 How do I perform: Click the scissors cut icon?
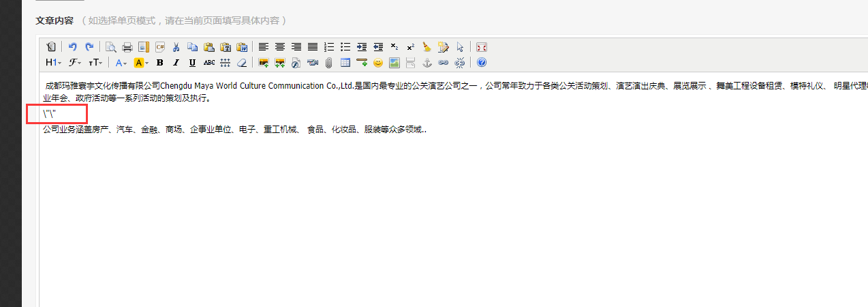pyautogui.click(x=176, y=47)
